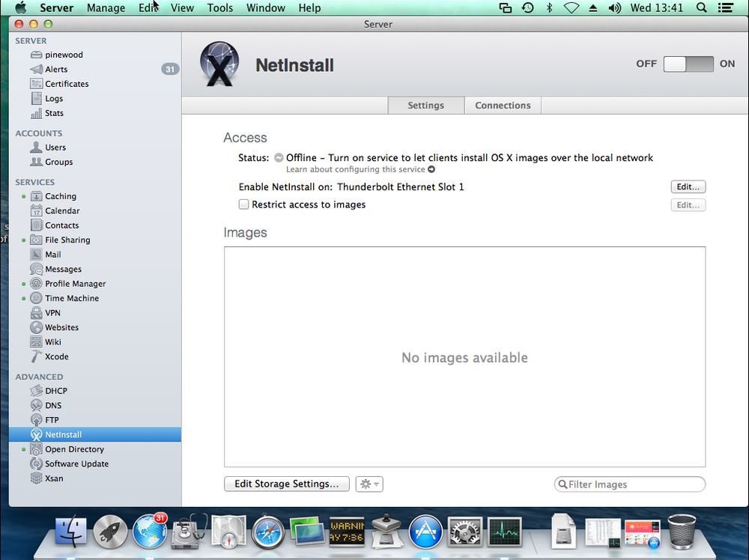Open Finder from the Dock
749x560 pixels.
click(x=70, y=532)
